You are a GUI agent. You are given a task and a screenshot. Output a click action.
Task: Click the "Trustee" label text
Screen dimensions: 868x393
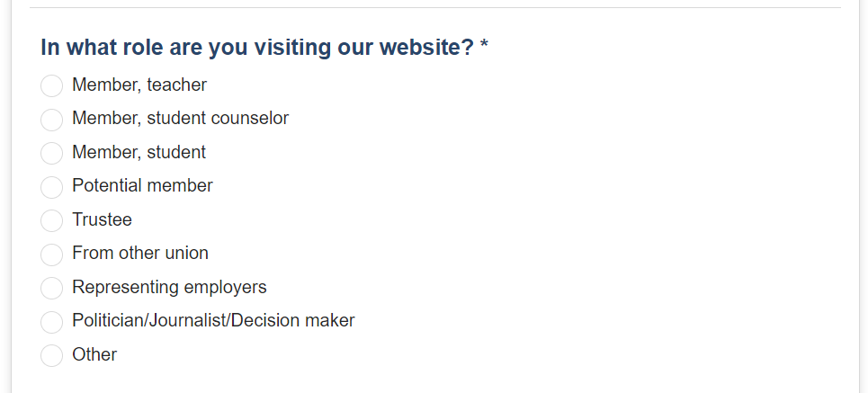(102, 219)
